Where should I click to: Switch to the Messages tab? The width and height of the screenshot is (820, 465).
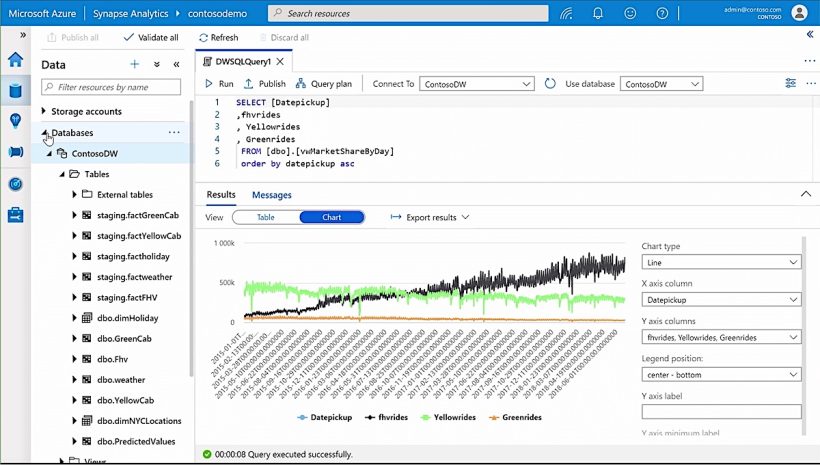[272, 195]
